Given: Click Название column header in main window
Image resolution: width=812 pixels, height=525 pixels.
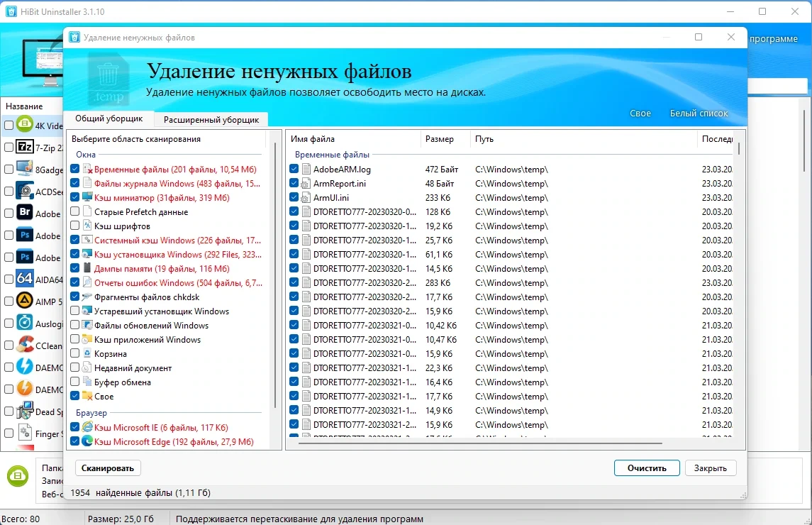Looking at the screenshot, I should point(24,106).
